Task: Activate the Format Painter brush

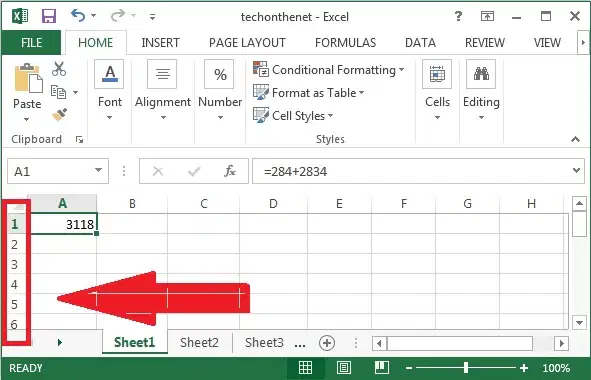Action: coord(59,115)
